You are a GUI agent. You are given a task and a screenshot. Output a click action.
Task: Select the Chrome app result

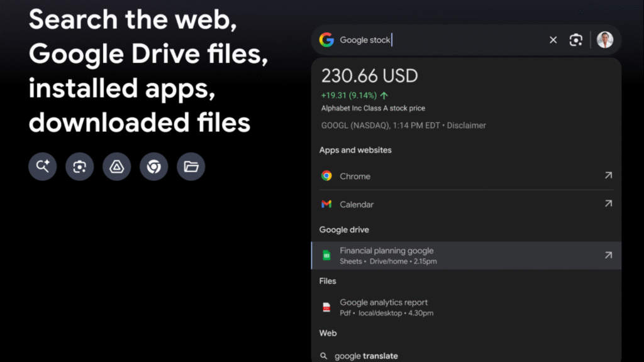pos(355,176)
